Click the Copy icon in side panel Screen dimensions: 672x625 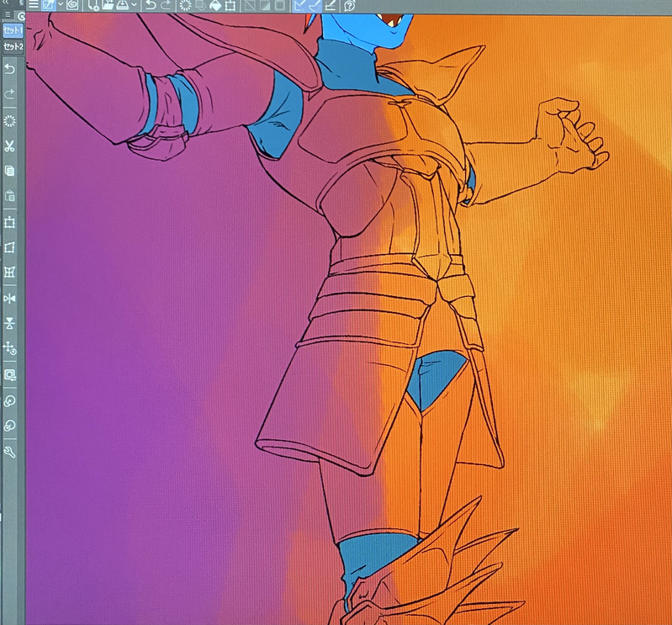pos(9,171)
